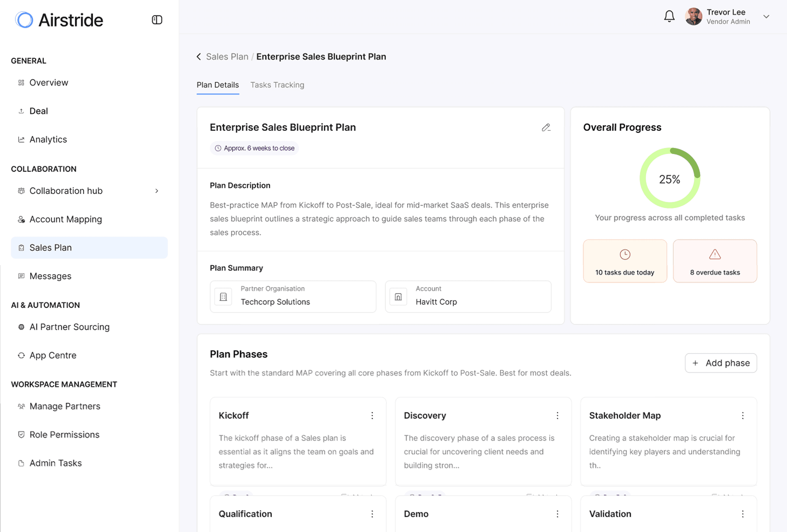Viewport: 787px width, 532px height.
Task: Click the pencil edit icon for the plan
Action: pos(546,128)
